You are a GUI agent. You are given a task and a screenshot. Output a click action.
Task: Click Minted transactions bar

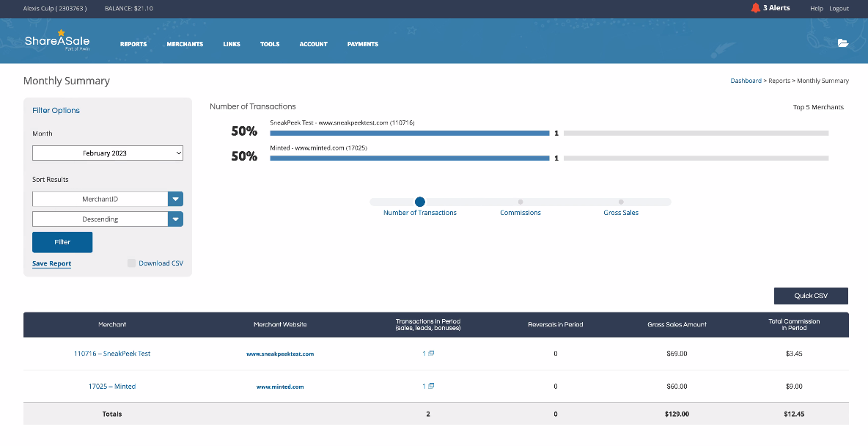(x=410, y=158)
